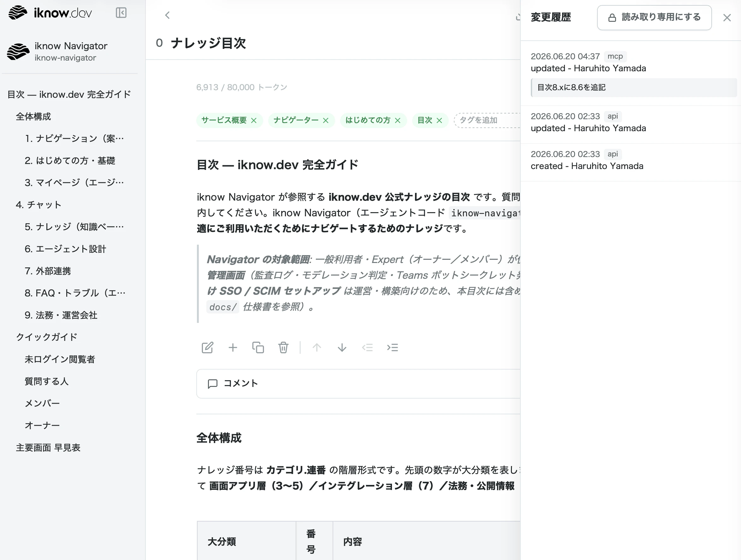Viewport: 741px width, 560px height.
Task: Add a new block with plus icon
Action: [x=233, y=347]
